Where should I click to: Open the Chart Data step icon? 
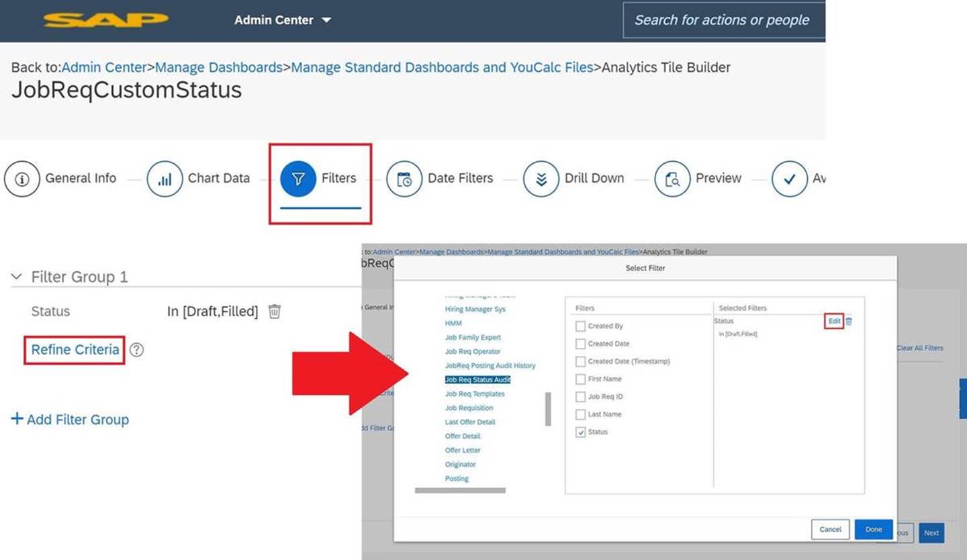pyautogui.click(x=165, y=179)
